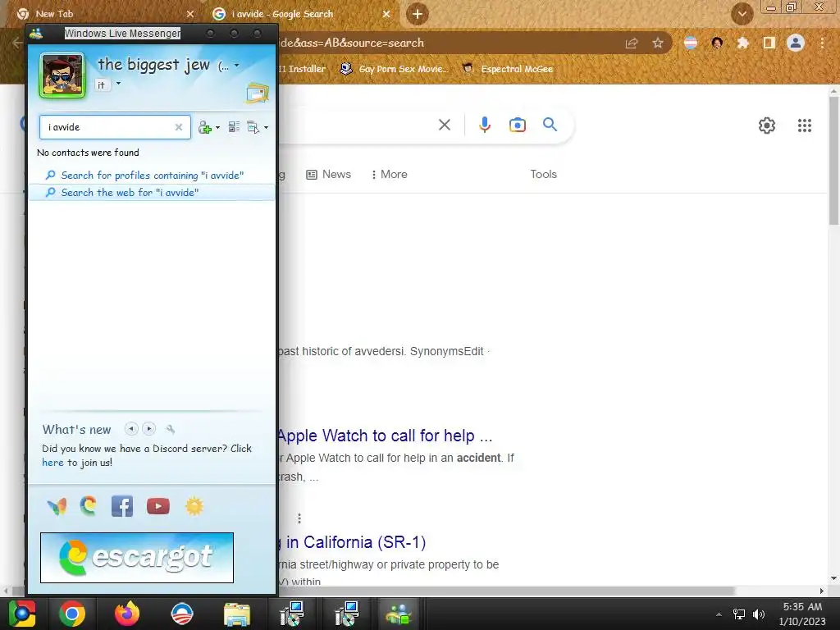Viewport: 840px width, 630px height.
Task: Close the Google Search browser tab
Action: click(x=386, y=14)
